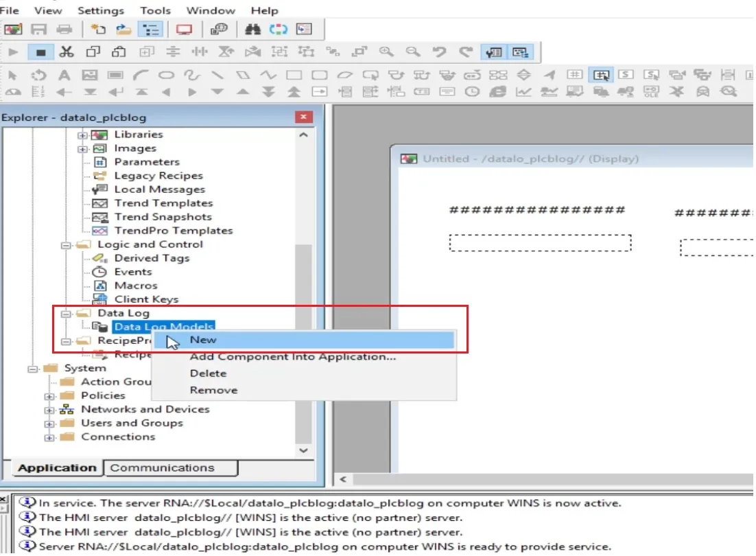Select the Trend chart tool icon
Screen dimensions: 756x556
[523, 91]
